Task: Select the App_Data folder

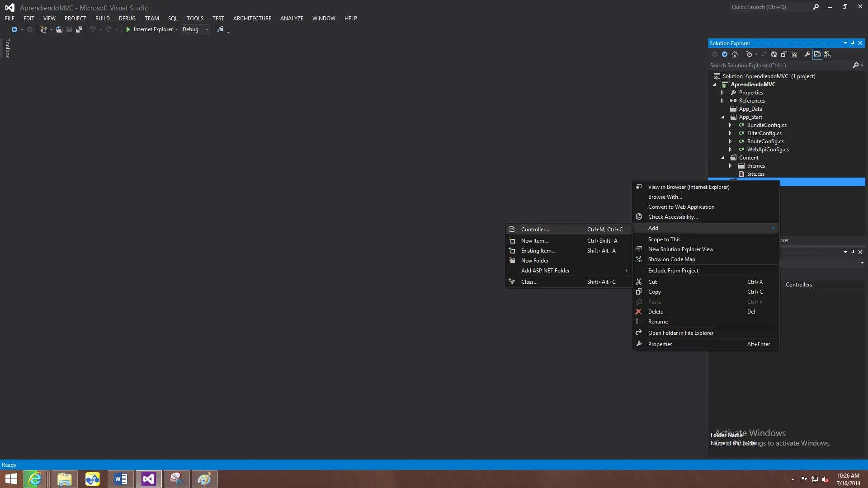Action: coord(750,109)
